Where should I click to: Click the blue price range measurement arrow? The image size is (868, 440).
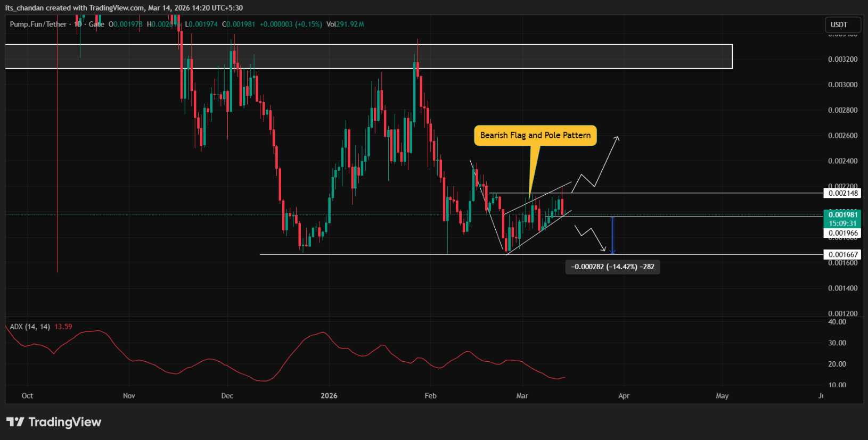(x=612, y=235)
